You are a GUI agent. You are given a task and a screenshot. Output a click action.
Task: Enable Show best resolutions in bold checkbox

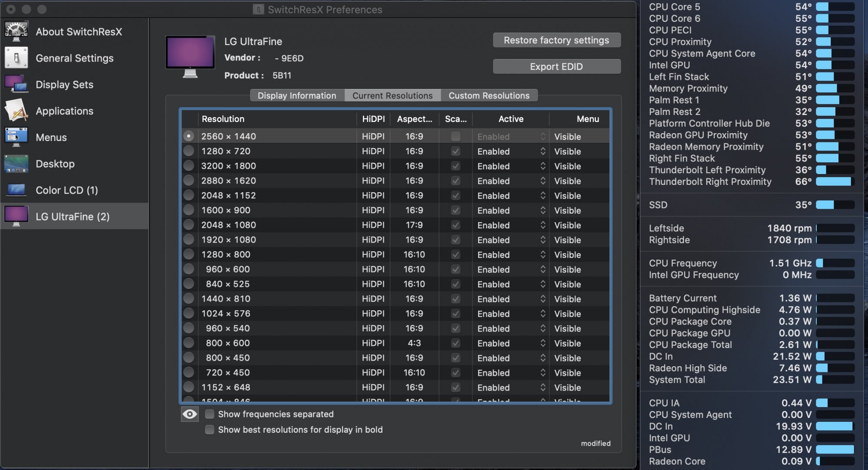210,430
